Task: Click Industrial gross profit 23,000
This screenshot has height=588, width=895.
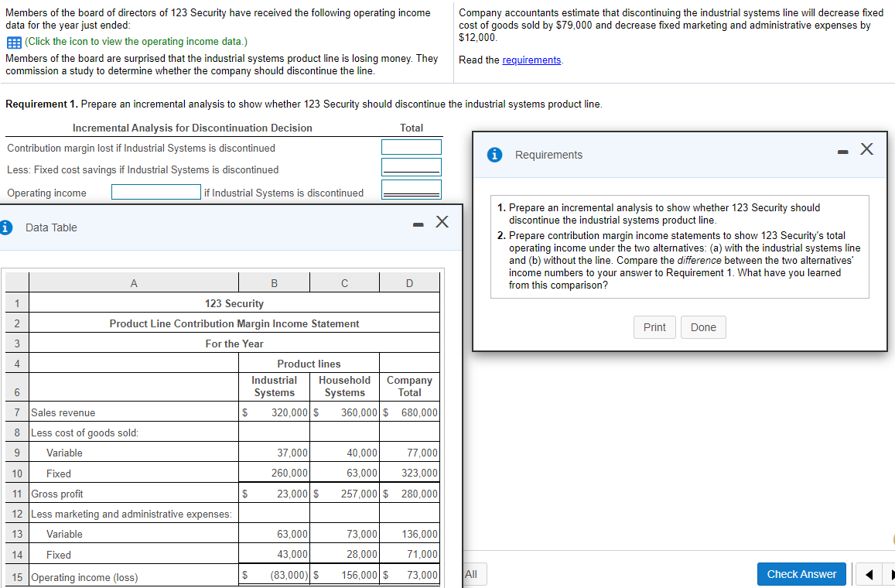Action: pos(292,494)
